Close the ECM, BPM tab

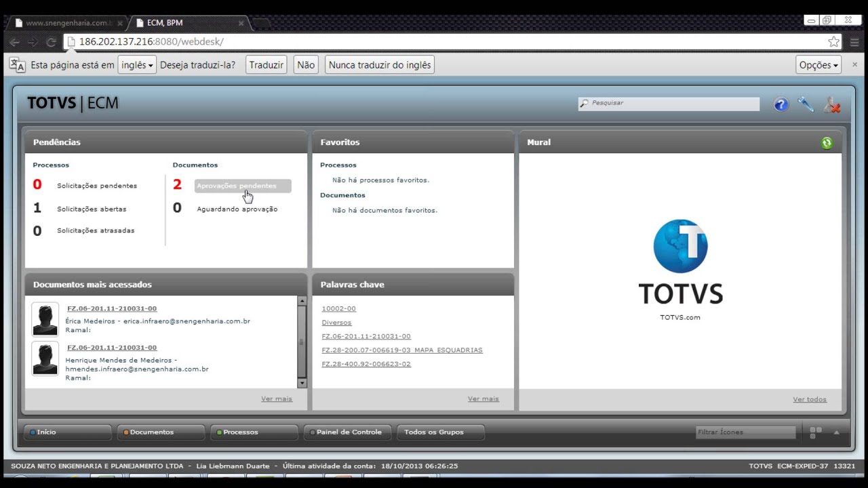[x=241, y=23]
